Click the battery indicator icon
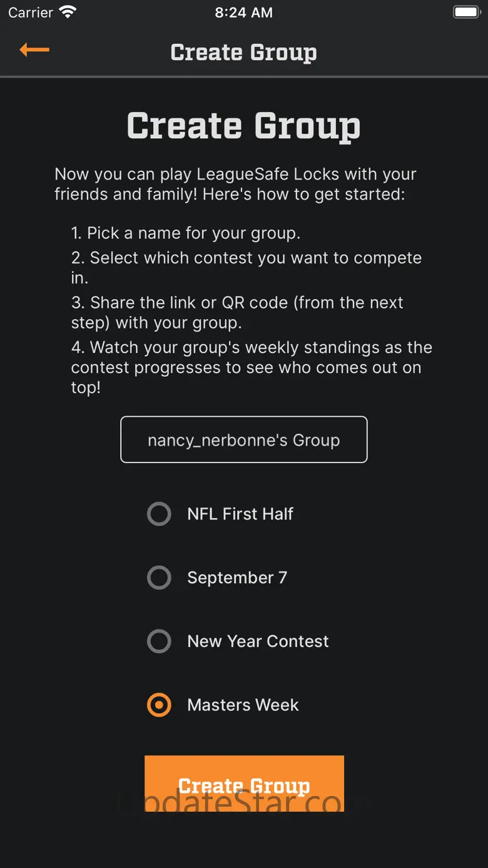The height and width of the screenshot is (868, 488). (x=466, y=13)
